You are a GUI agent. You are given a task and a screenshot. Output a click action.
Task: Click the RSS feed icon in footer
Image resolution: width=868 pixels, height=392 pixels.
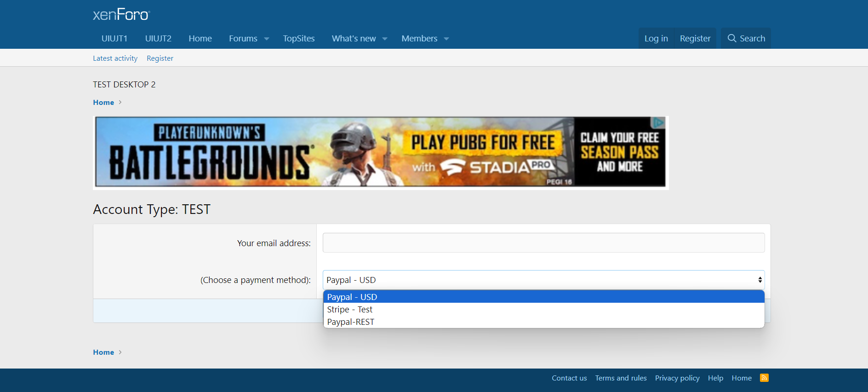click(x=764, y=378)
